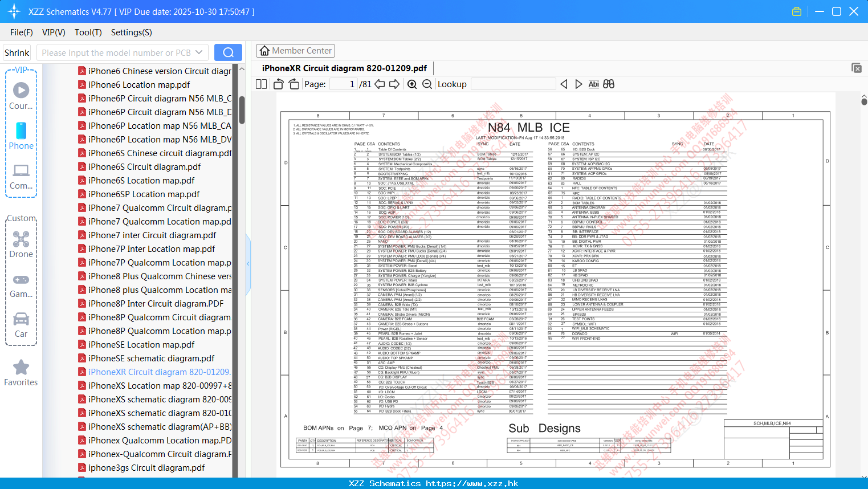Open iPhone7 inter Circuit diagram.pdf
This screenshot has width=868, height=489.
[152, 235]
